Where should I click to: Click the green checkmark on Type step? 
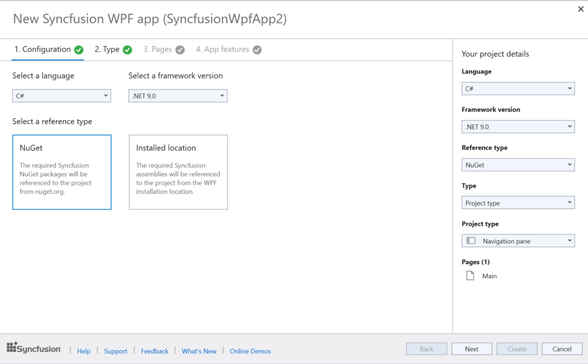click(x=127, y=49)
